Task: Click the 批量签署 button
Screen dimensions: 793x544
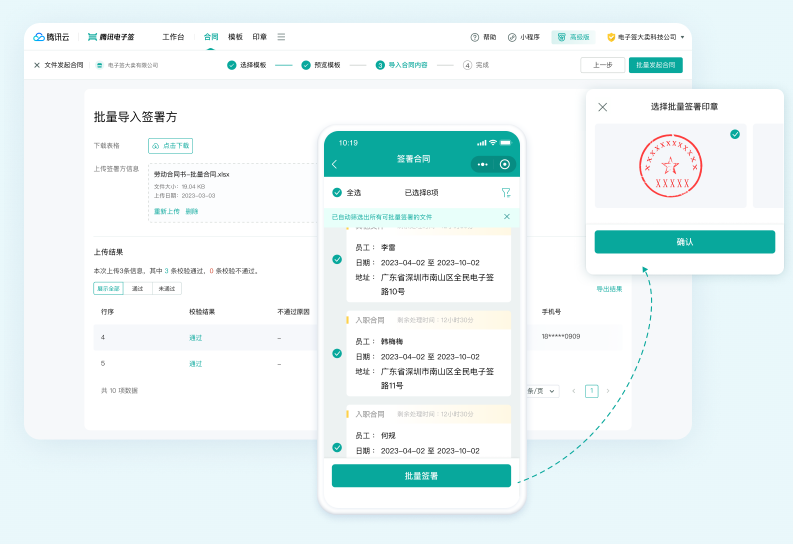Action: 421,476
